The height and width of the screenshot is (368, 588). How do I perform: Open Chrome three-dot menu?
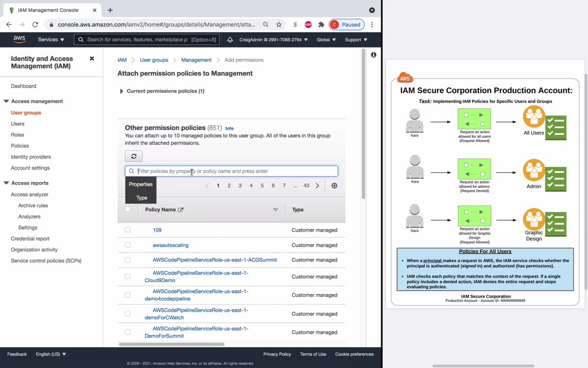pos(372,25)
